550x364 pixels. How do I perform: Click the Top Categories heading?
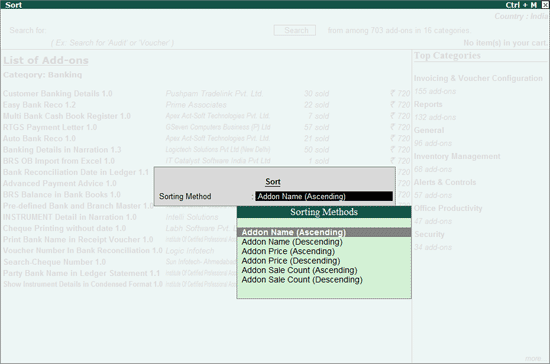pos(447,55)
